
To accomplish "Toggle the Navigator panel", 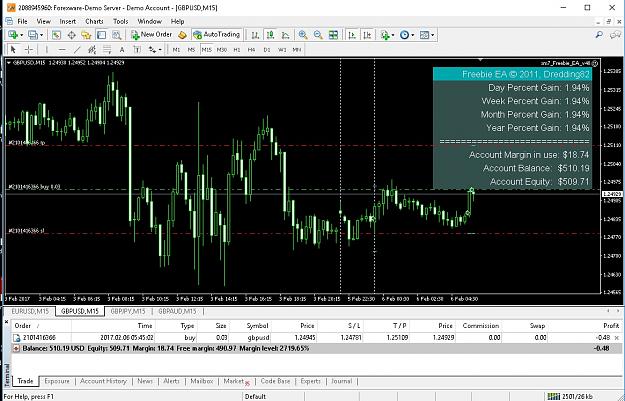I will coord(86,35).
